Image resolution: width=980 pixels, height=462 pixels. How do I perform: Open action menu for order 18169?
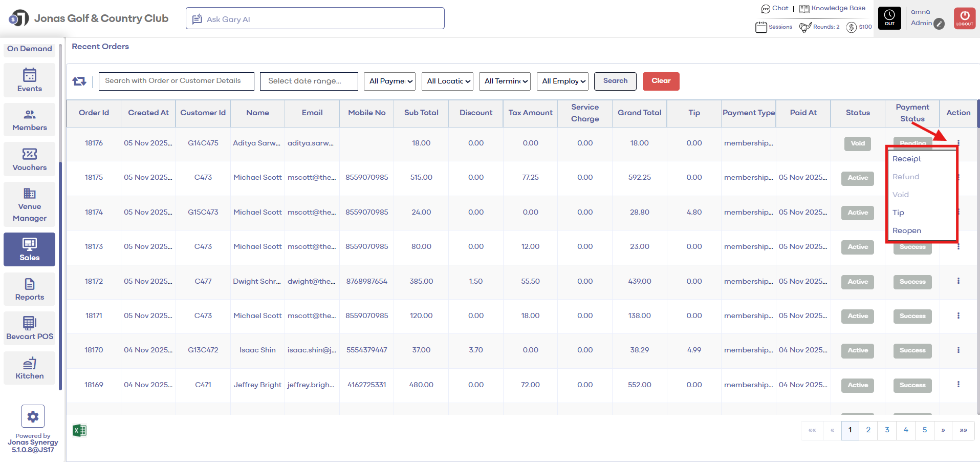click(959, 385)
